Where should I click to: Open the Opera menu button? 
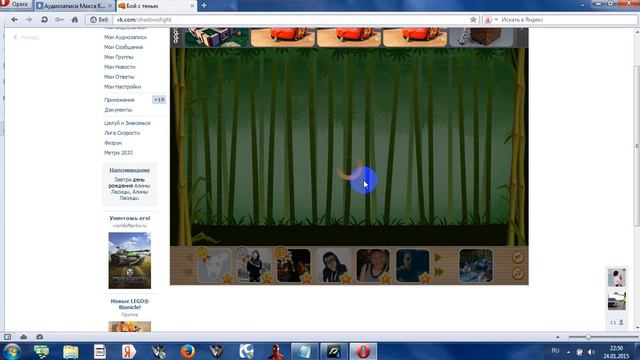pos(16,4)
